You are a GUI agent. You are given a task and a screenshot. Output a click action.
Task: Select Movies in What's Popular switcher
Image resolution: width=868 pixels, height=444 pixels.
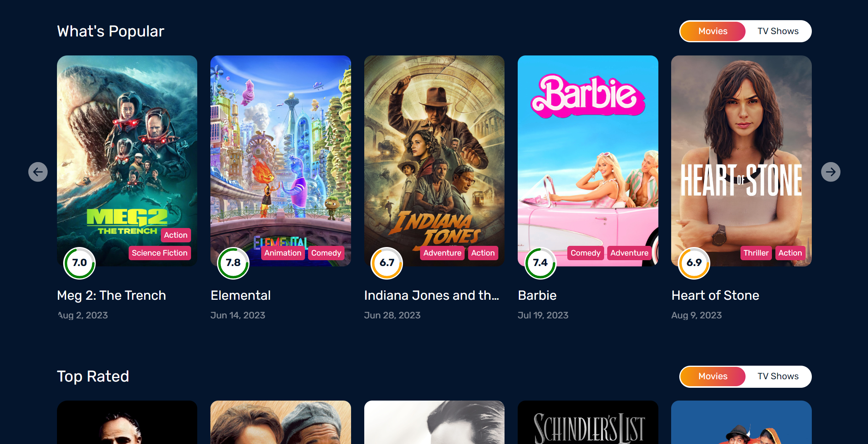point(713,31)
